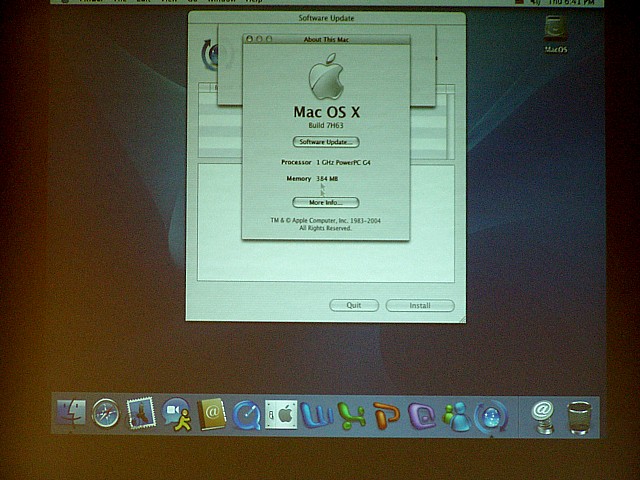Image resolution: width=640 pixels, height=480 pixels.
Task: Click the More Info... button
Action: (326, 202)
